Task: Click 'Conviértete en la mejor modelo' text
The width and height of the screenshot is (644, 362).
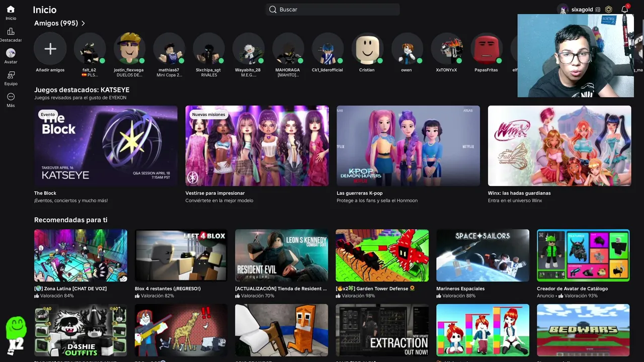Action: (x=219, y=201)
